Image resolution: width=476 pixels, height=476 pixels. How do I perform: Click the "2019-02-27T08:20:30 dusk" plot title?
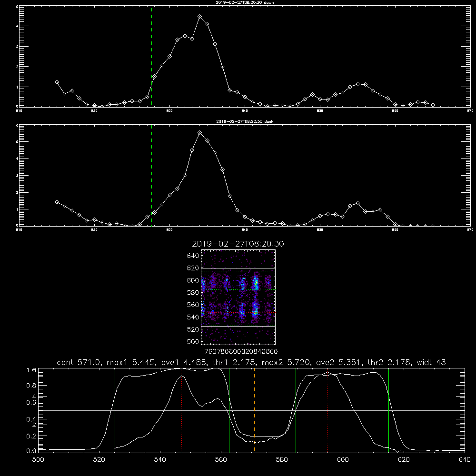[245, 121]
